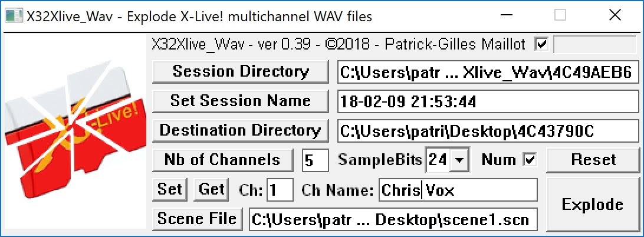This screenshot has height=237, width=644.
Task: Click the Set channel name button
Action: [170, 189]
